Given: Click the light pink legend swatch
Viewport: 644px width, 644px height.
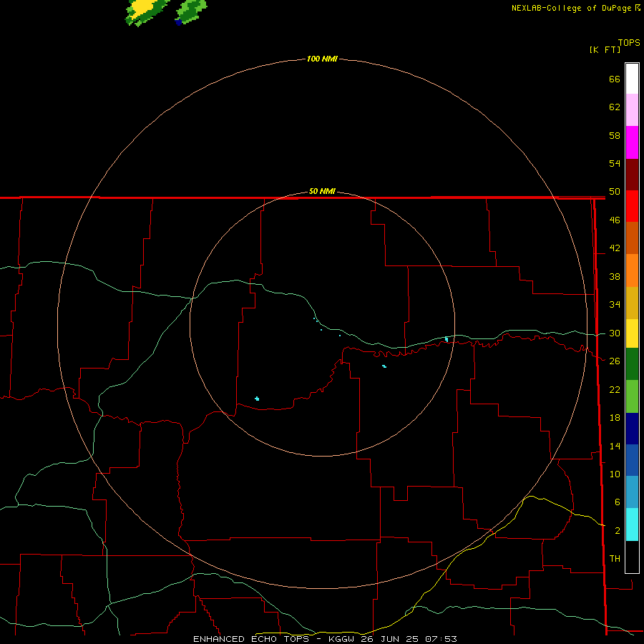Looking at the screenshot, I should click(x=632, y=109).
